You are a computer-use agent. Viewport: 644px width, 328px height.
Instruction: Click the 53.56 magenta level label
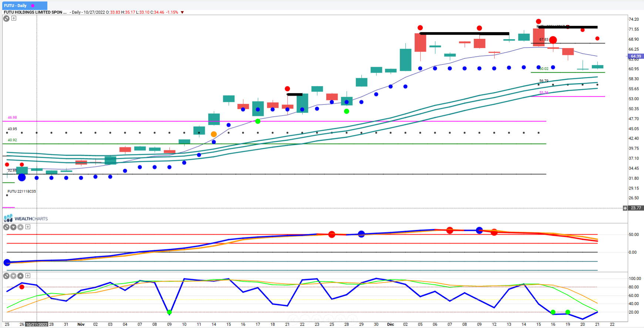(544, 93)
